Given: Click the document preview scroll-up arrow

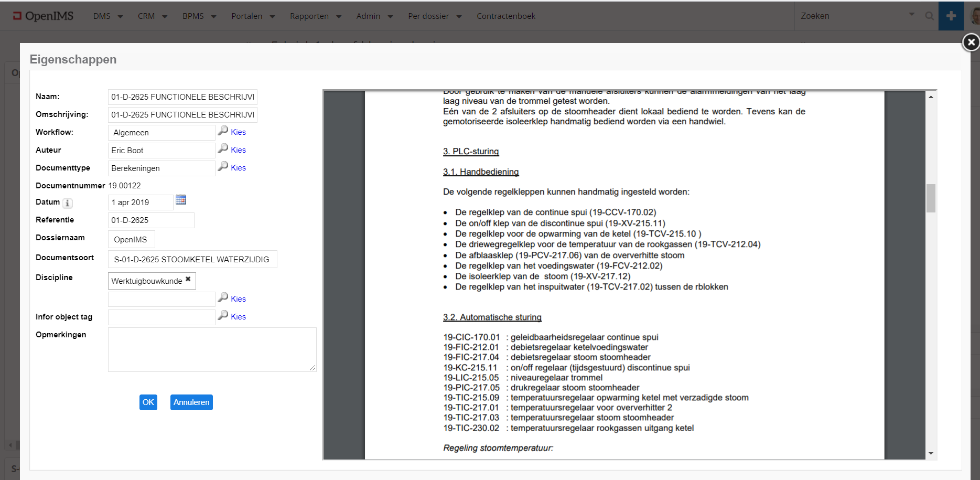Looking at the screenshot, I should coord(931,97).
